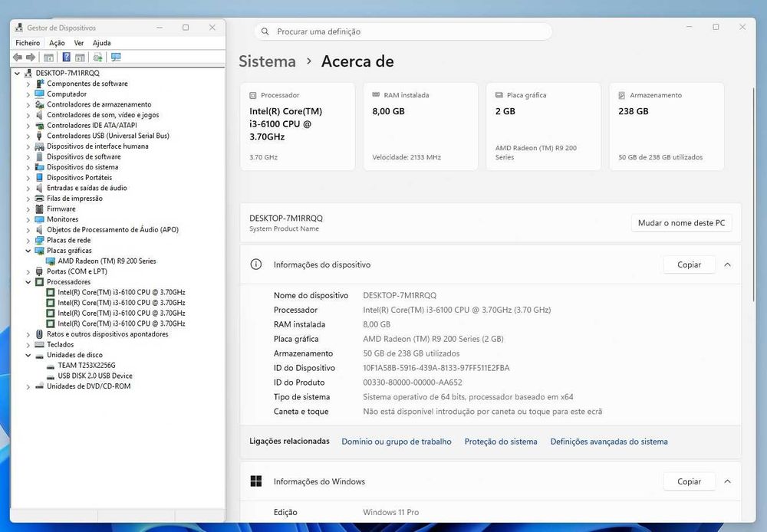Click the Back arrow in Device Manager toolbar
Screen dimensions: 767x532
tap(18, 57)
